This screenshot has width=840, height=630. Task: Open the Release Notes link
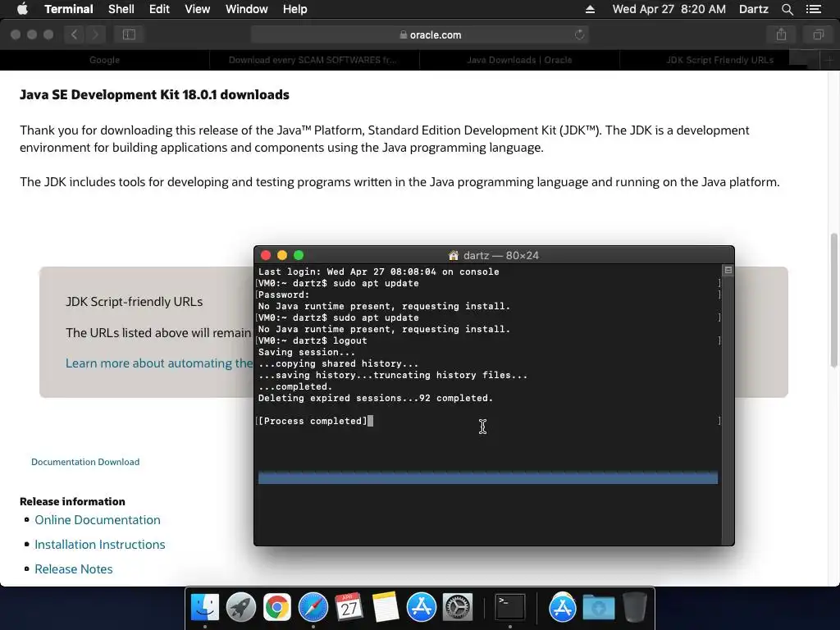pyautogui.click(x=73, y=569)
